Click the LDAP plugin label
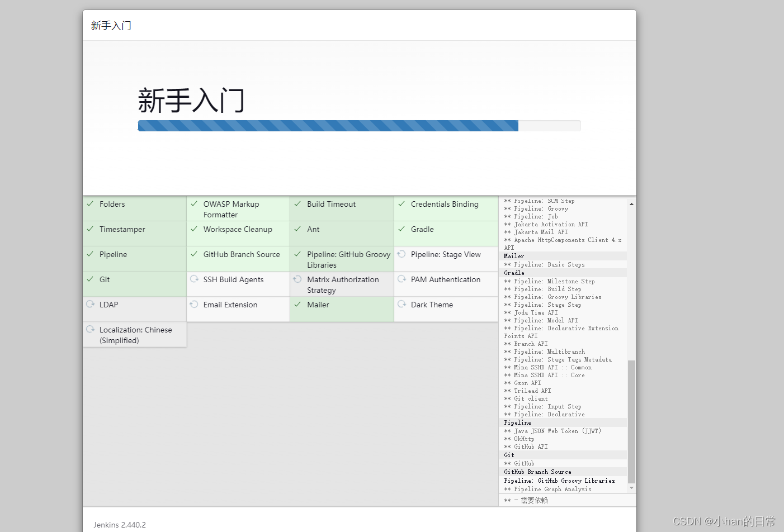 [x=109, y=305]
